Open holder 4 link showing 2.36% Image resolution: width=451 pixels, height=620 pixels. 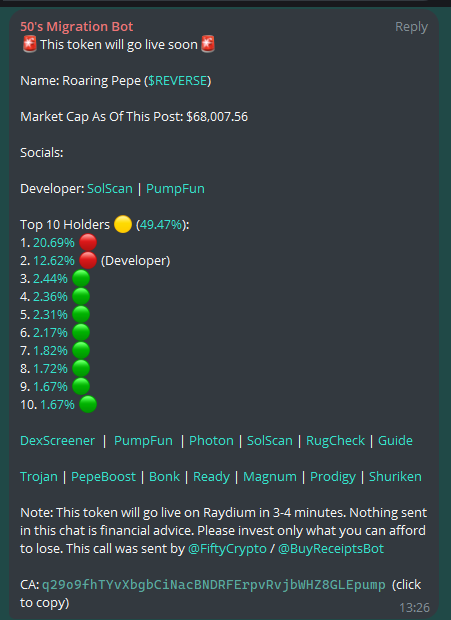click(x=50, y=297)
